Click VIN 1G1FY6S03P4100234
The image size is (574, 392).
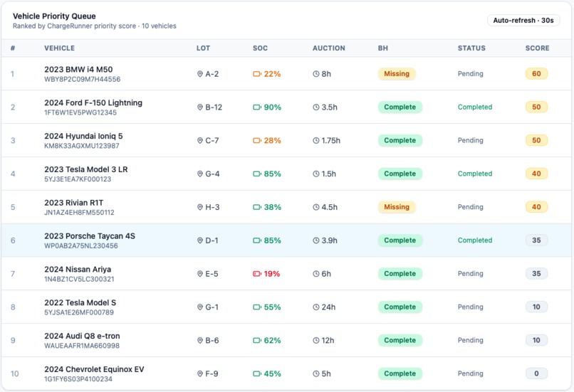point(78,378)
